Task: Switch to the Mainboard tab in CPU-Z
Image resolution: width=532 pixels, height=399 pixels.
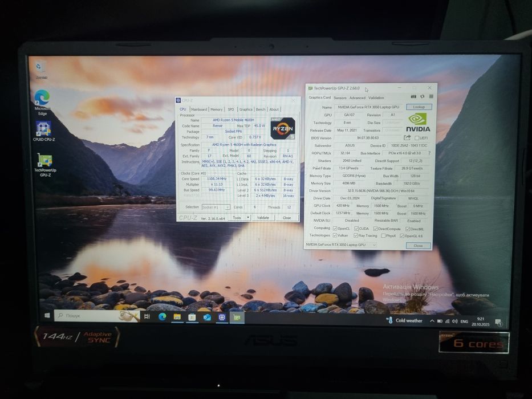Action: point(199,109)
